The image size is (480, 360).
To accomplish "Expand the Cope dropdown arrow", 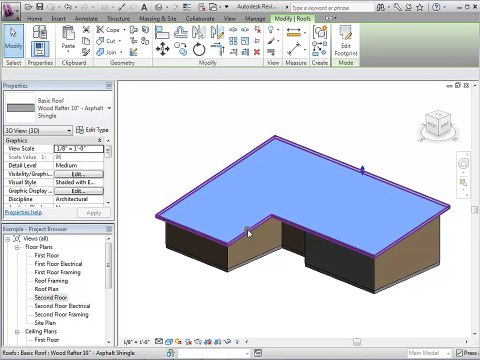I will tap(124, 30).
